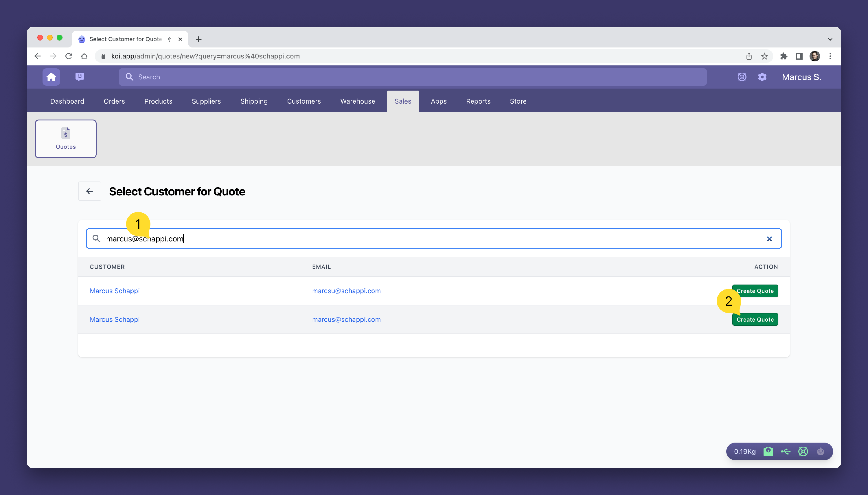This screenshot has height=495, width=868.
Task: Open the Customers tab
Action: (x=304, y=101)
